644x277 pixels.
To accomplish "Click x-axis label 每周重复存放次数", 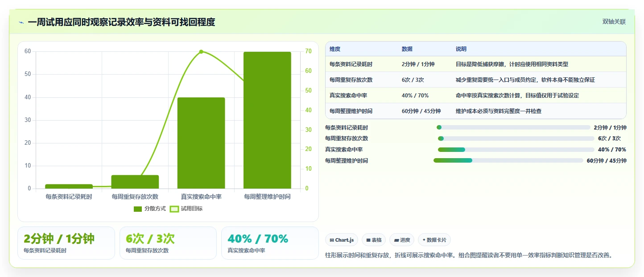I will (135, 197).
